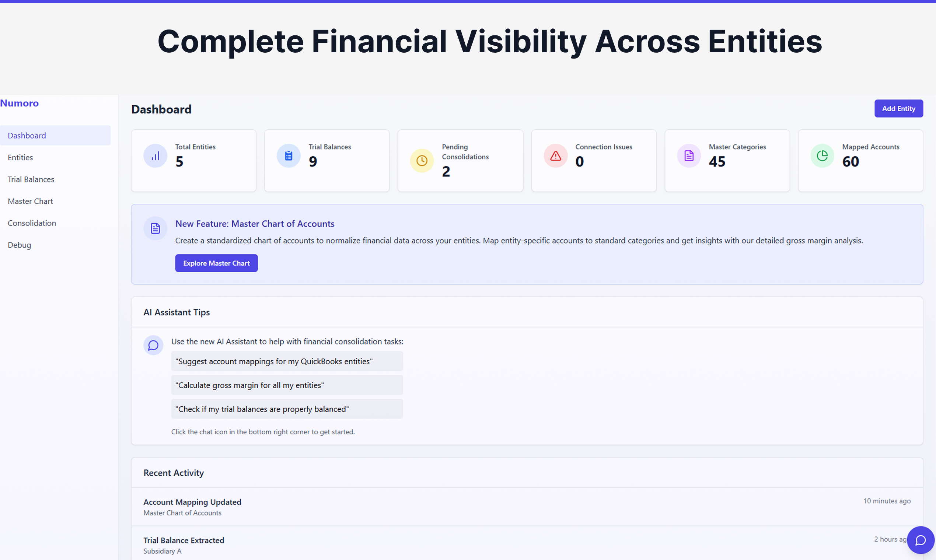Click the Pending Consolidations clock icon
The image size is (936, 560).
422,160
